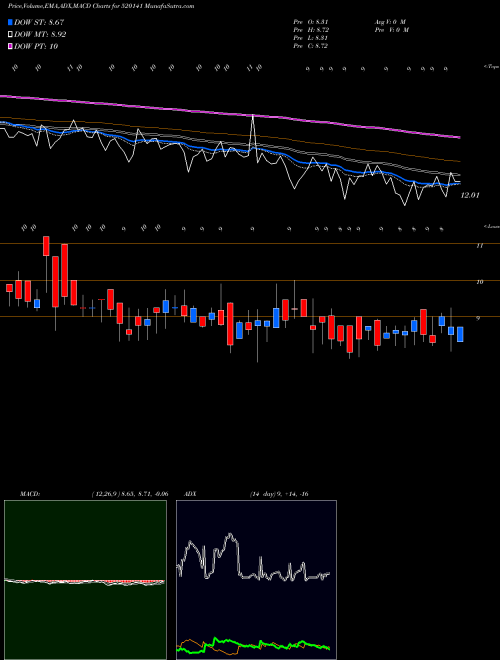Click the '<-Lows' label at right edge
The image size is (500, 660).
tap(491, 226)
